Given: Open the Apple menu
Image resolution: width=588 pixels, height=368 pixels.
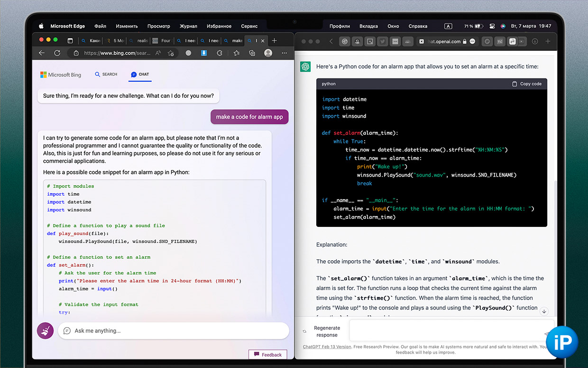Looking at the screenshot, I should 41,26.
